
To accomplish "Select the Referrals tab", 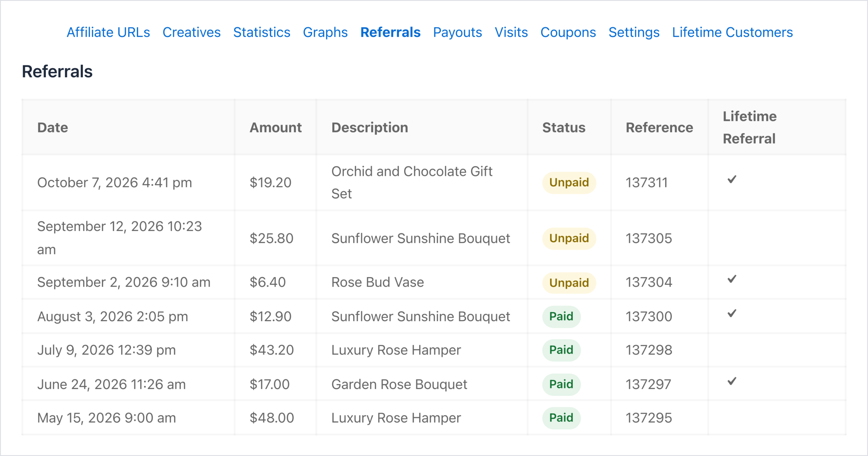I will [390, 32].
